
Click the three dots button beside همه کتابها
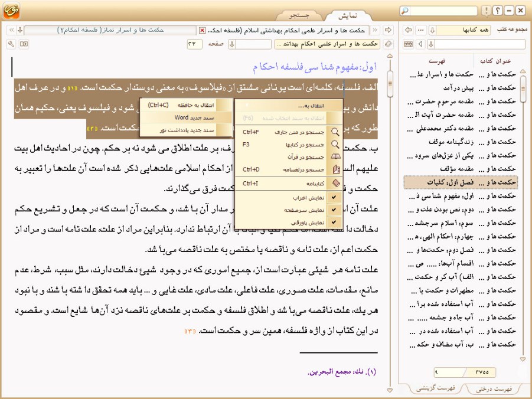(421, 30)
